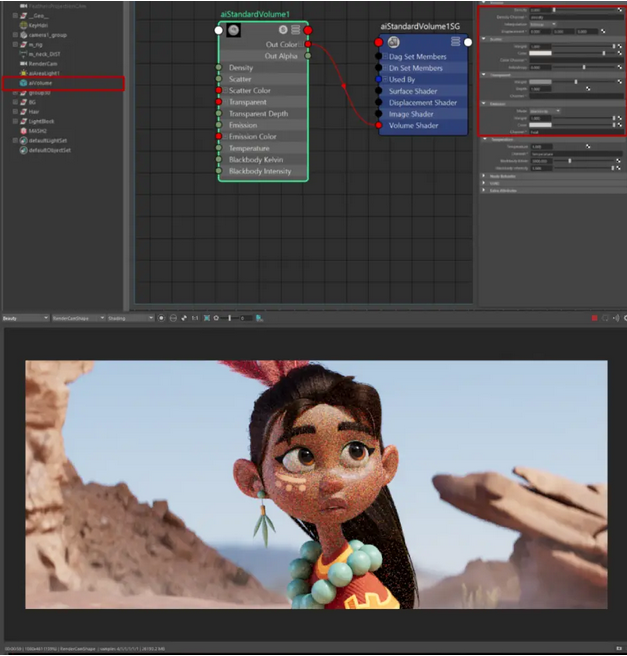The height and width of the screenshot is (656, 627).
Task: Click the Transparent input port
Action: pyautogui.click(x=218, y=102)
